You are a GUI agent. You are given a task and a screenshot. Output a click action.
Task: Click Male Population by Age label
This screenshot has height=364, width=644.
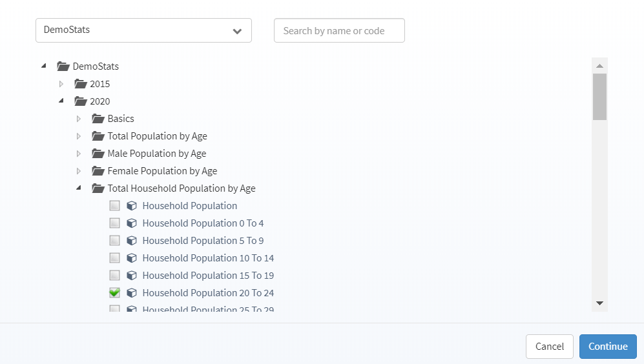pos(157,154)
